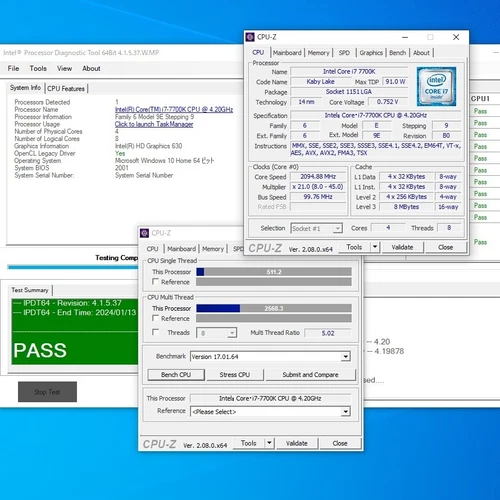The height and width of the screenshot is (500, 500).
Task: Click the Submit and Compare button
Action: (310, 375)
